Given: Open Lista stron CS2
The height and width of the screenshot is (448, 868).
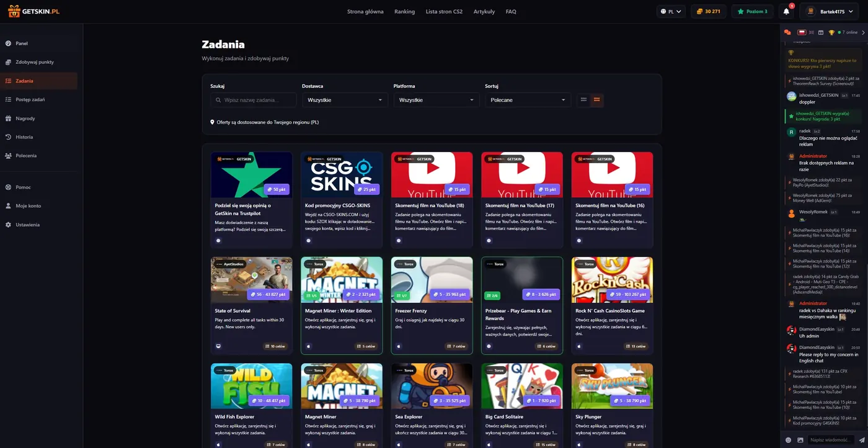Looking at the screenshot, I should coord(444,11).
